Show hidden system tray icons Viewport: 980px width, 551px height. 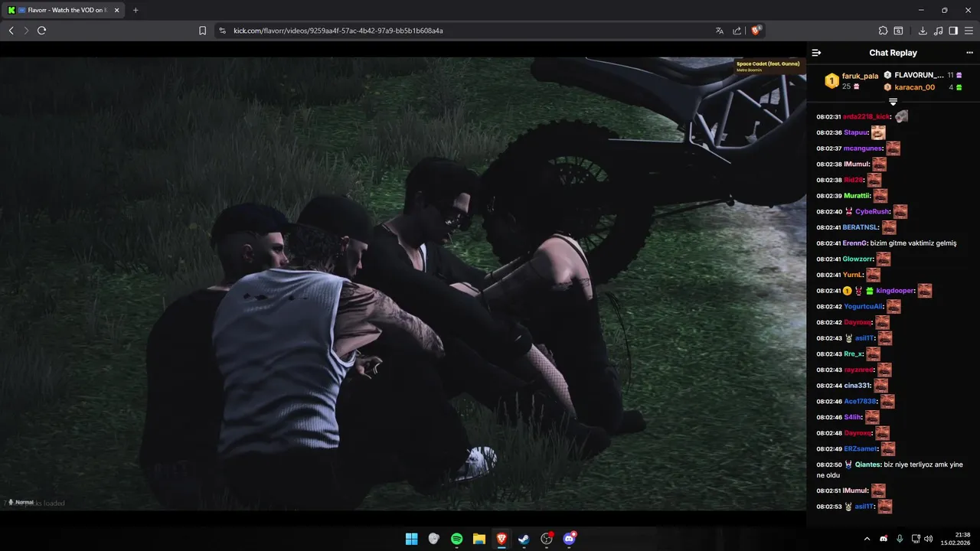click(867, 539)
